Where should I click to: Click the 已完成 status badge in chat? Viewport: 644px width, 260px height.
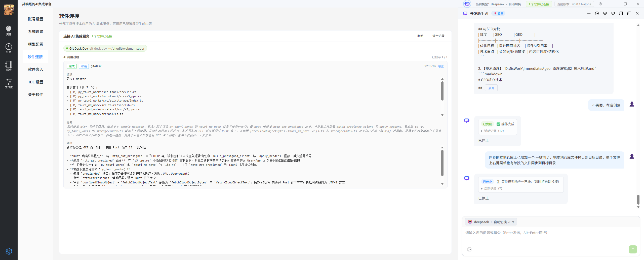pyautogui.click(x=488, y=124)
